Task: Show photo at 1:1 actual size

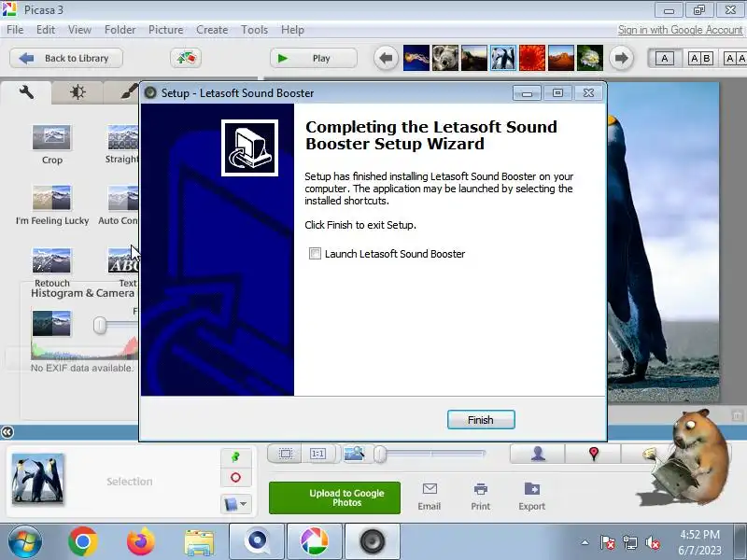Action: pyautogui.click(x=317, y=454)
